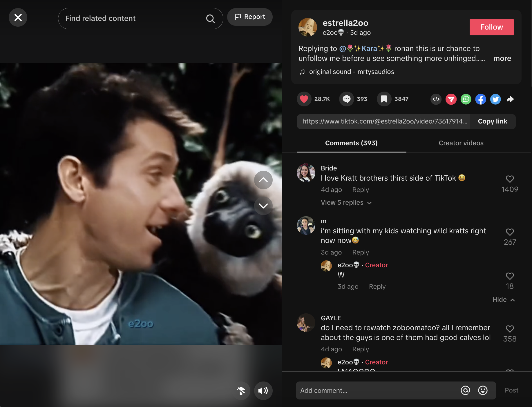Toggle like on the video
Screen dimensions: 532x407
click(x=304, y=99)
